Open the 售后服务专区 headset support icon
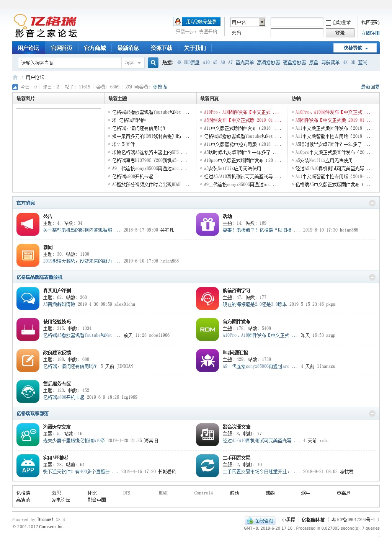Viewport: 392px width, 558px height. click(28, 392)
